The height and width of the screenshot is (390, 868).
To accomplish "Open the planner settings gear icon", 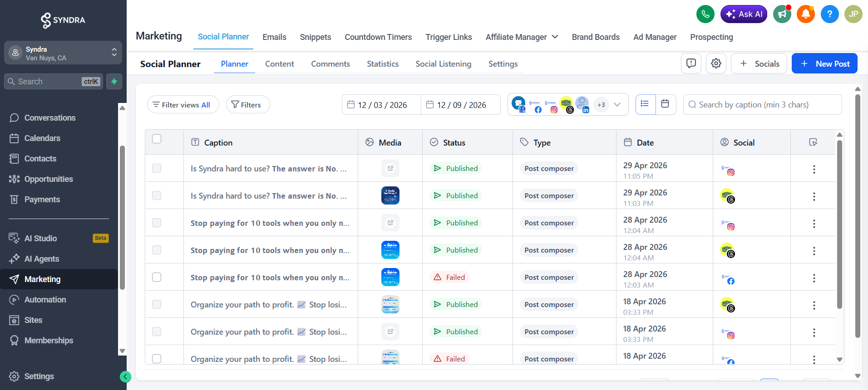I will [x=716, y=63].
